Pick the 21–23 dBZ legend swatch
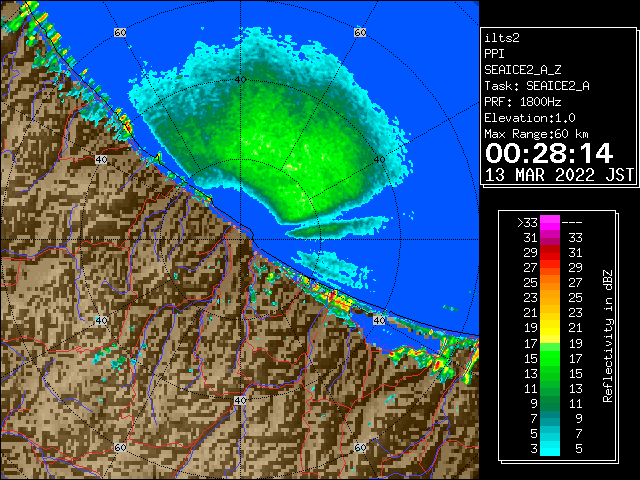The width and height of the screenshot is (640, 480). (x=549, y=313)
